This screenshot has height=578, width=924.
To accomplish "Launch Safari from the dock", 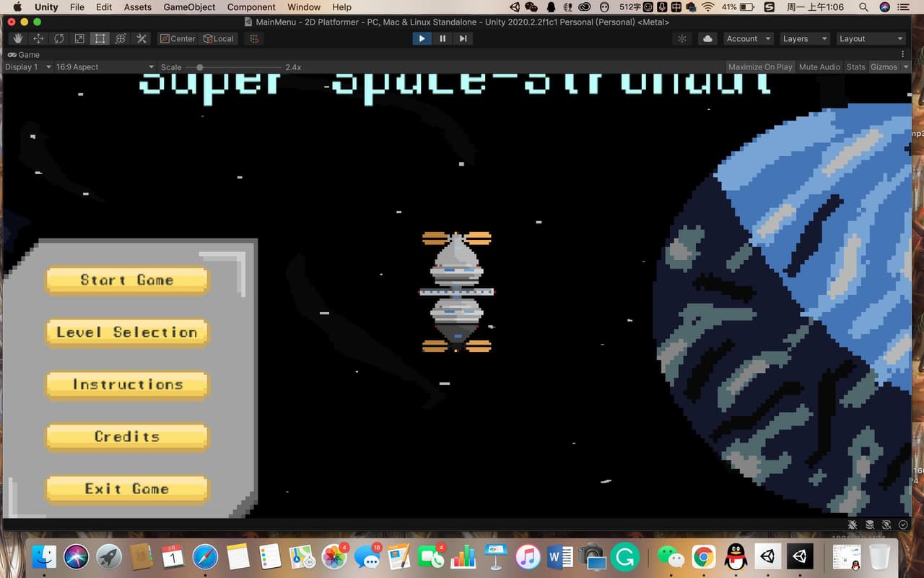I will click(205, 556).
